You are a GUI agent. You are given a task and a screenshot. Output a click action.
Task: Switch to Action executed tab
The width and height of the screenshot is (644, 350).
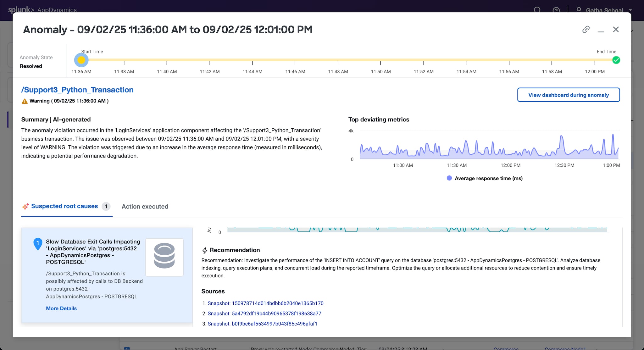pyautogui.click(x=145, y=207)
